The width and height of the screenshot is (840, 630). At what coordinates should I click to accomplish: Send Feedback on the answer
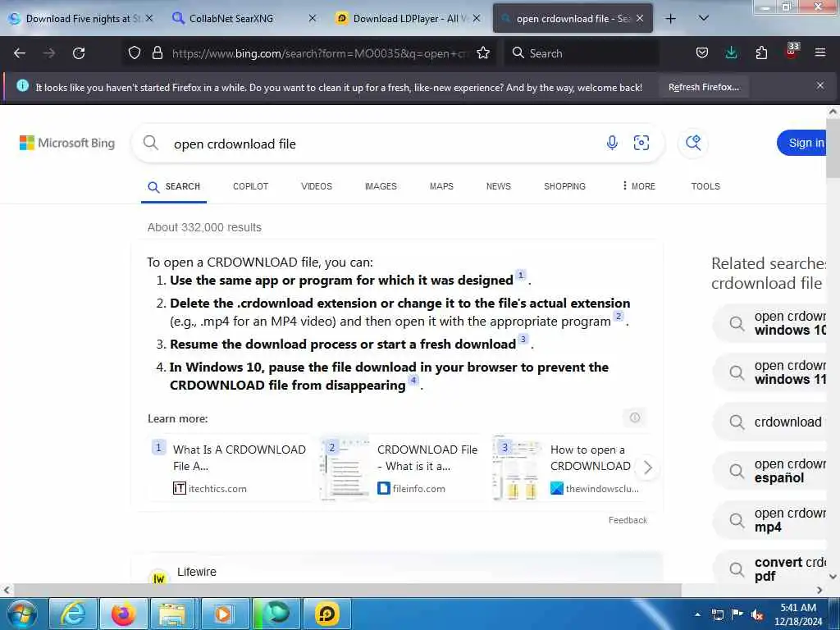[x=628, y=519]
